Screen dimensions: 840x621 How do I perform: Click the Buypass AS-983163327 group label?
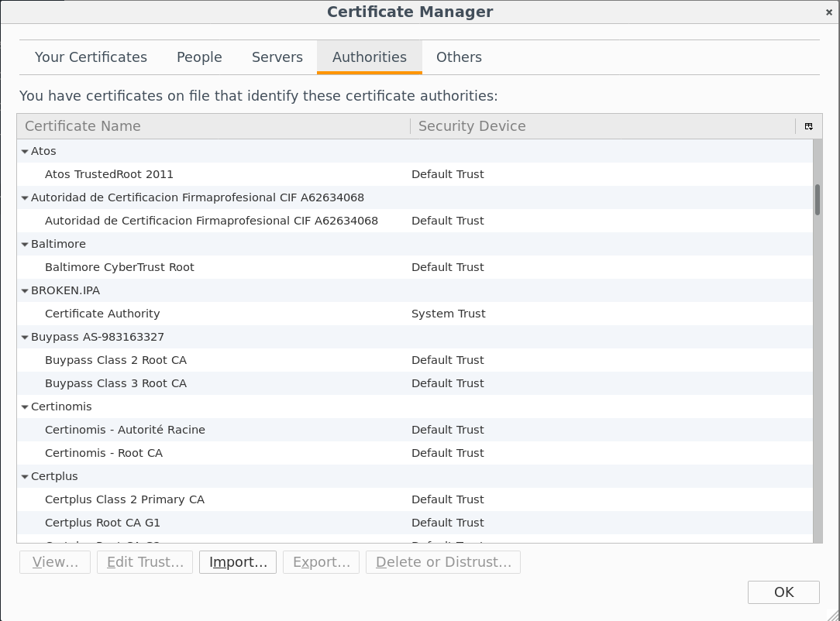[98, 338]
